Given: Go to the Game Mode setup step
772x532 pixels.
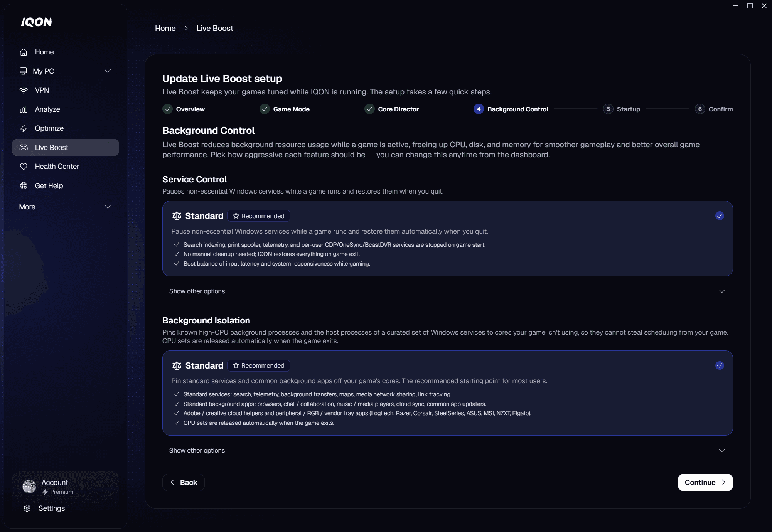Looking at the screenshot, I should click(285, 109).
